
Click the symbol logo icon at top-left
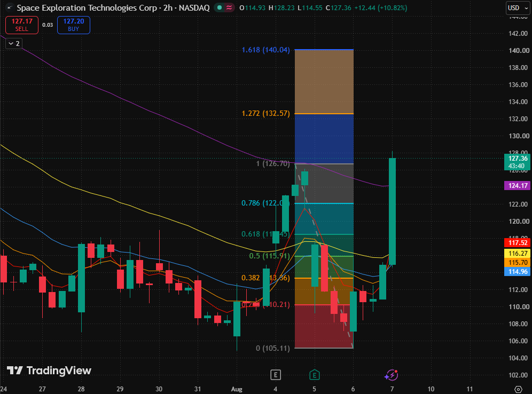click(10, 7)
